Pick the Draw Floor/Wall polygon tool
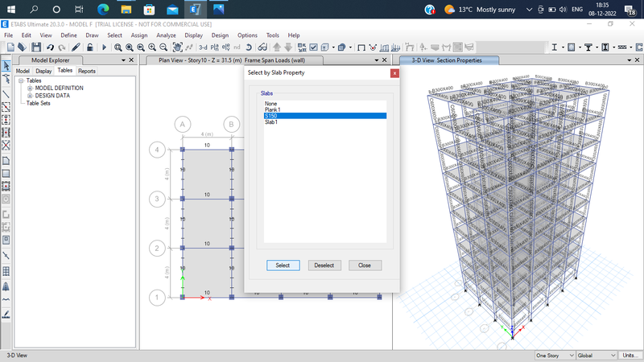The image size is (644, 362). point(6,161)
